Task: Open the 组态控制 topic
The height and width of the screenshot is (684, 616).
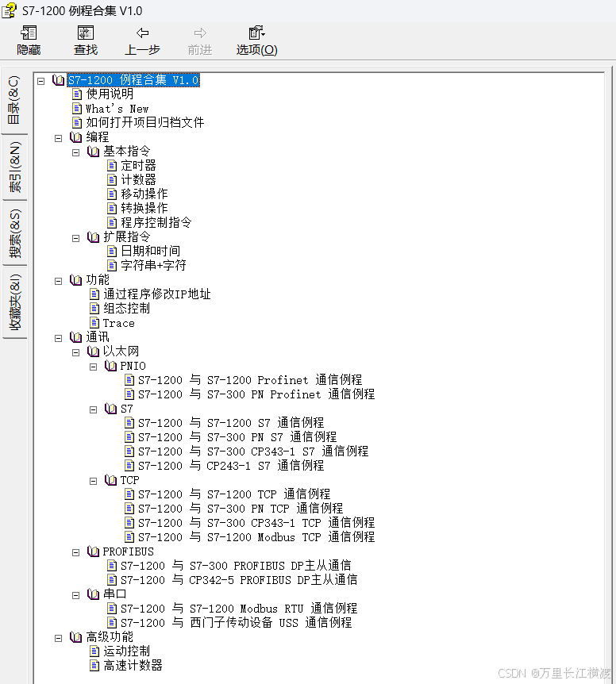Action: coord(126,309)
